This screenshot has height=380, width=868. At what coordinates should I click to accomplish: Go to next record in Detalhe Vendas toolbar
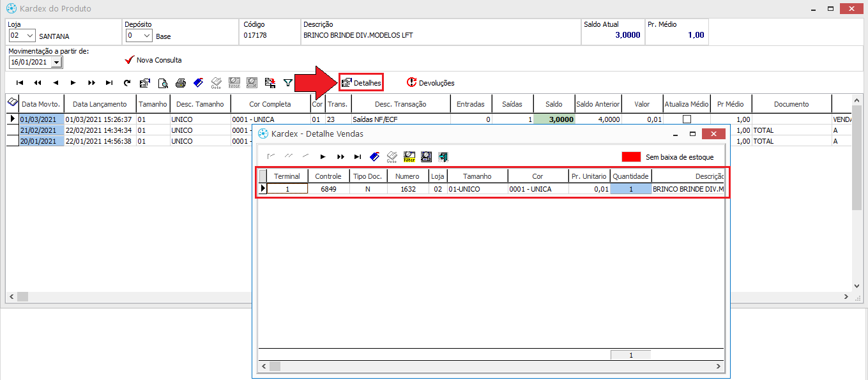pos(323,156)
